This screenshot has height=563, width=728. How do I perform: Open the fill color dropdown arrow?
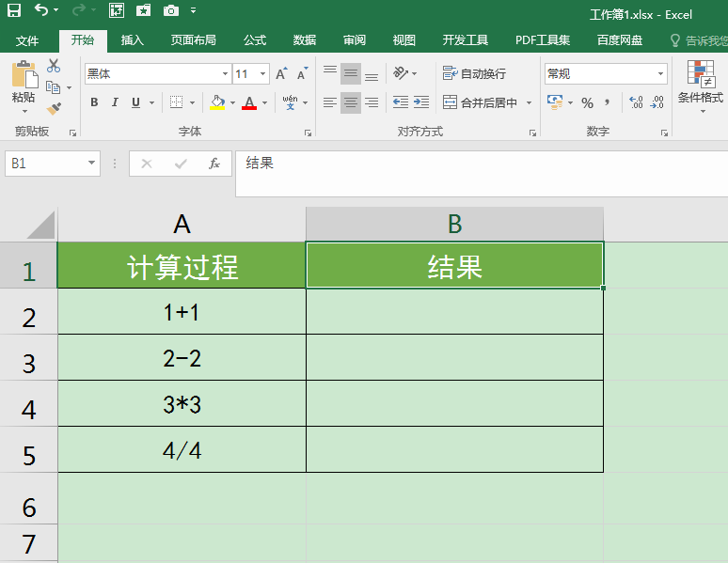click(x=232, y=102)
